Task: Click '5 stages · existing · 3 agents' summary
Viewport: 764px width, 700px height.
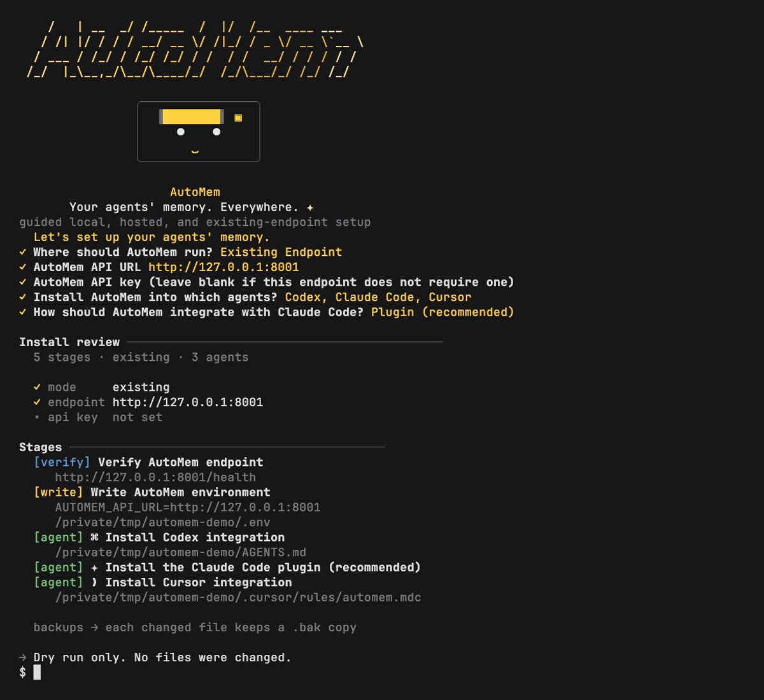Action: [x=141, y=357]
